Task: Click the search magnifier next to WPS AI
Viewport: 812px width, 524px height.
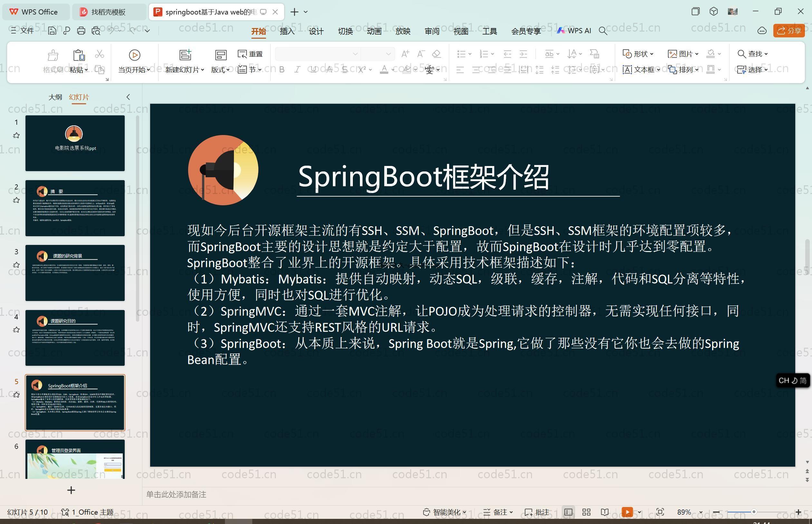Action: click(x=603, y=31)
